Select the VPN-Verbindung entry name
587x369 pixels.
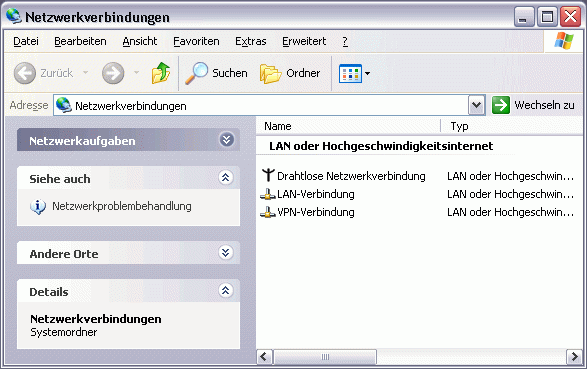tap(316, 212)
